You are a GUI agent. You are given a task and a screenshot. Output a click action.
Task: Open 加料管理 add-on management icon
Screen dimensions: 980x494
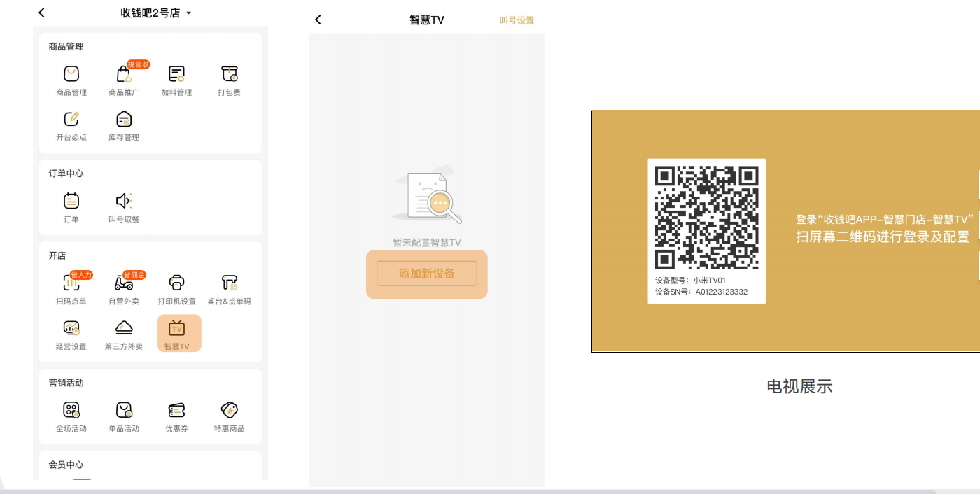[x=176, y=74]
